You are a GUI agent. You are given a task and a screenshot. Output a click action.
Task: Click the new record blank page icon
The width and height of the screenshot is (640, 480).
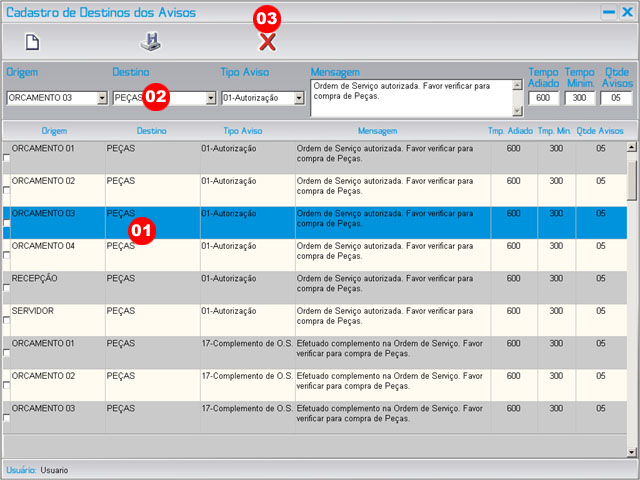(x=33, y=42)
